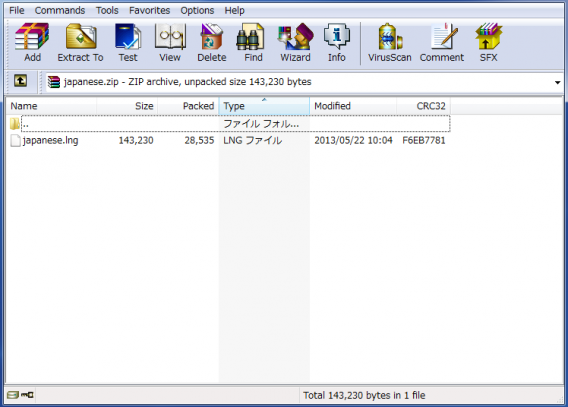Open the Extract To tool
568x407 pixels.
pyautogui.click(x=80, y=42)
